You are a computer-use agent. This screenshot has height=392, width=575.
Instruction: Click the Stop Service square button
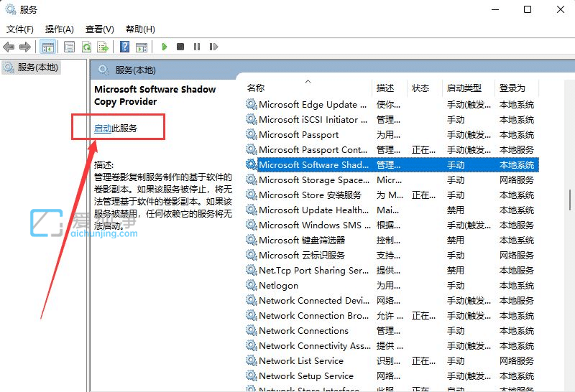[180, 47]
